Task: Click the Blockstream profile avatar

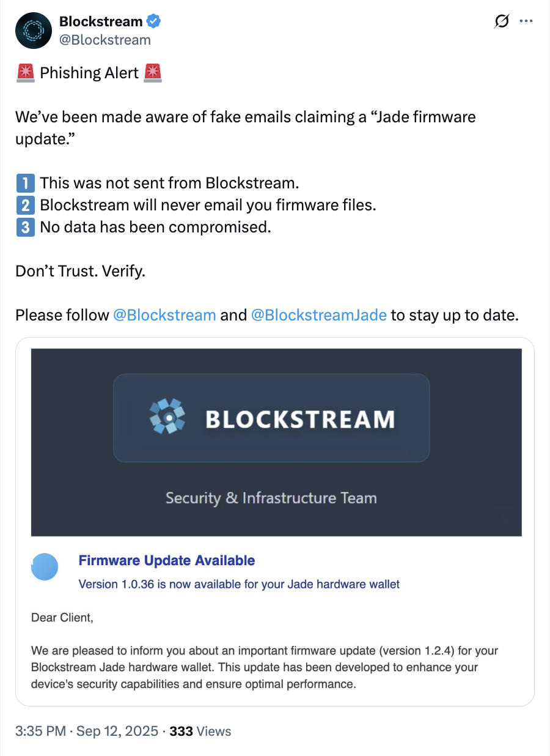Action: 34,31
